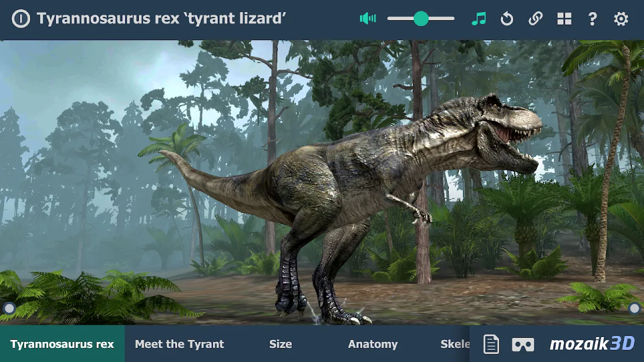Click the right circular scene handle

point(634,308)
